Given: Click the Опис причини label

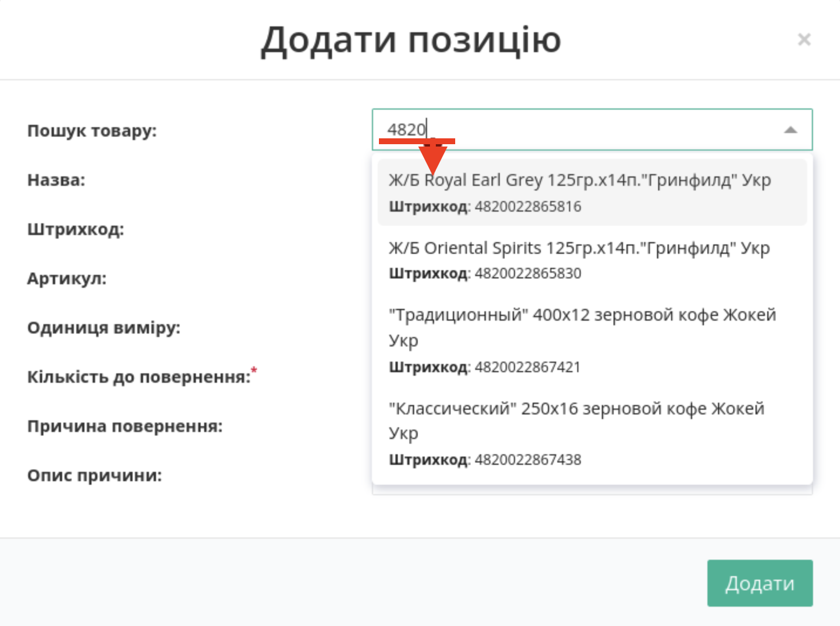Looking at the screenshot, I should click(94, 475).
